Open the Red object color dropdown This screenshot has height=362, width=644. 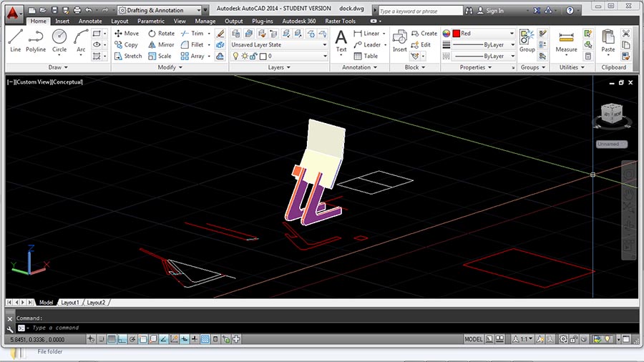484,33
